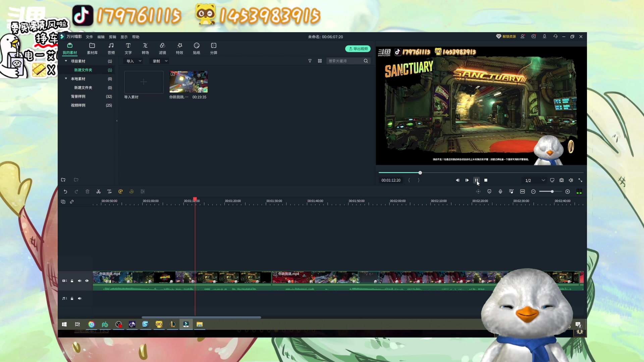Take a snapshot with camera icon
Viewport: 644px width, 362px height.
[x=561, y=180]
